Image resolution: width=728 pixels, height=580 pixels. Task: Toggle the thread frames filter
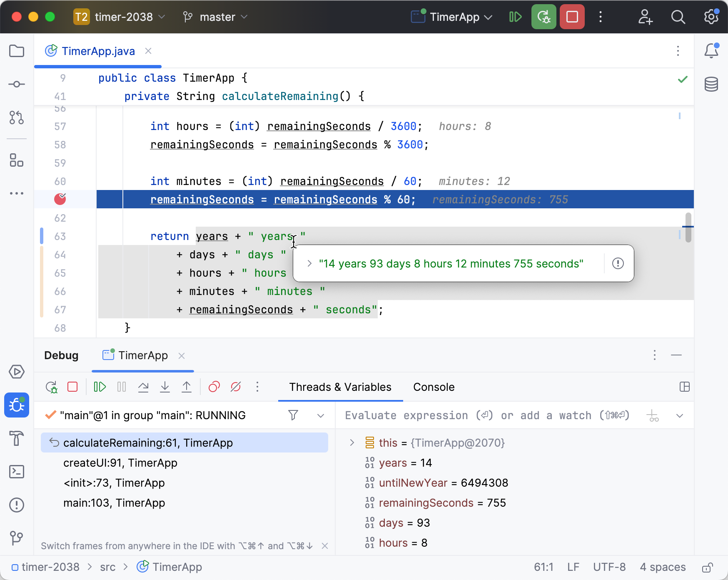click(293, 415)
